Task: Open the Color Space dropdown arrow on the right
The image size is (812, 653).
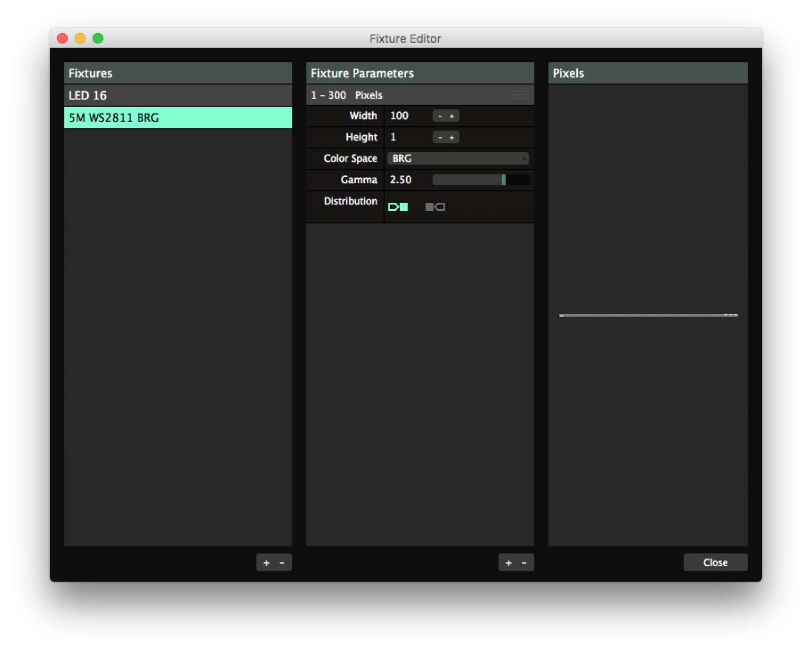Action: coord(524,158)
